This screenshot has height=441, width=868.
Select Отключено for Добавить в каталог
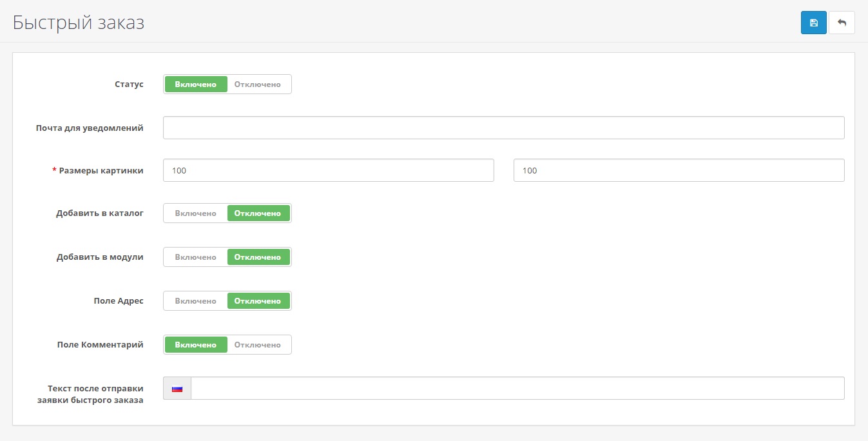(258, 213)
